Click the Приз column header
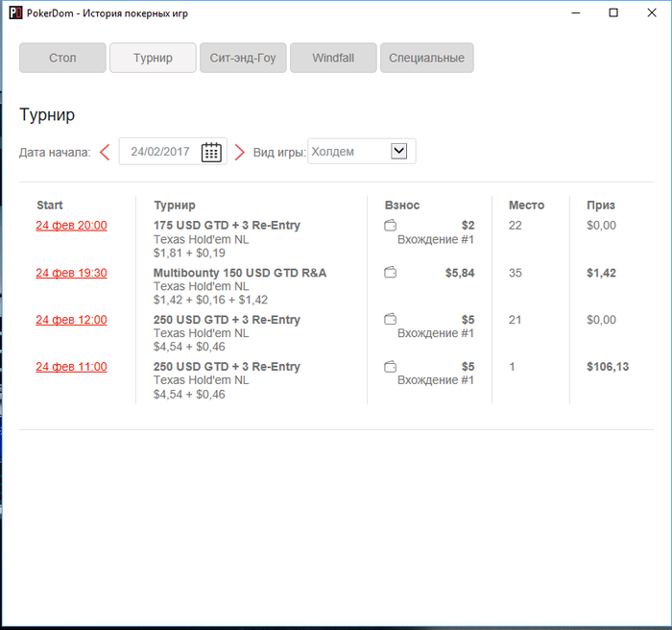 (601, 205)
